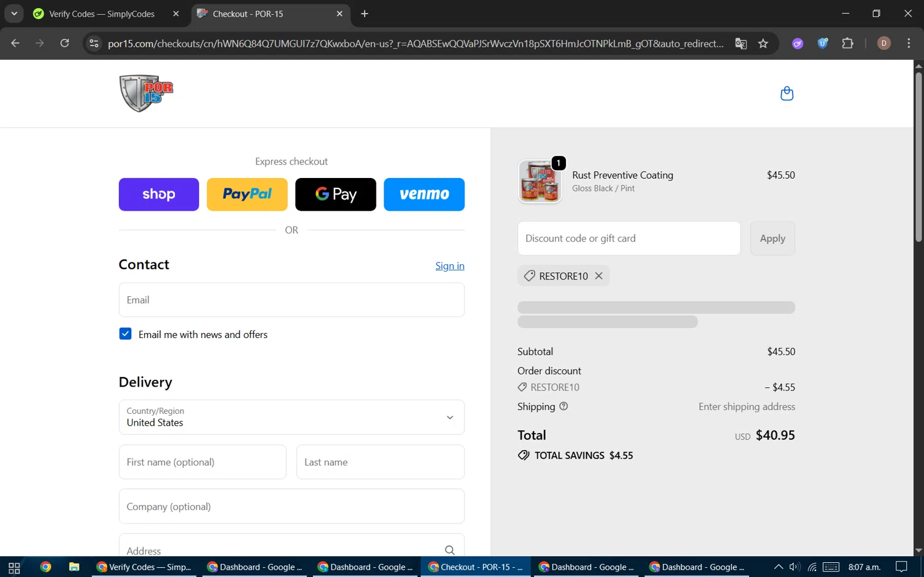The height and width of the screenshot is (577, 924).
Task: Click the Apply discount button
Action: (772, 238)
